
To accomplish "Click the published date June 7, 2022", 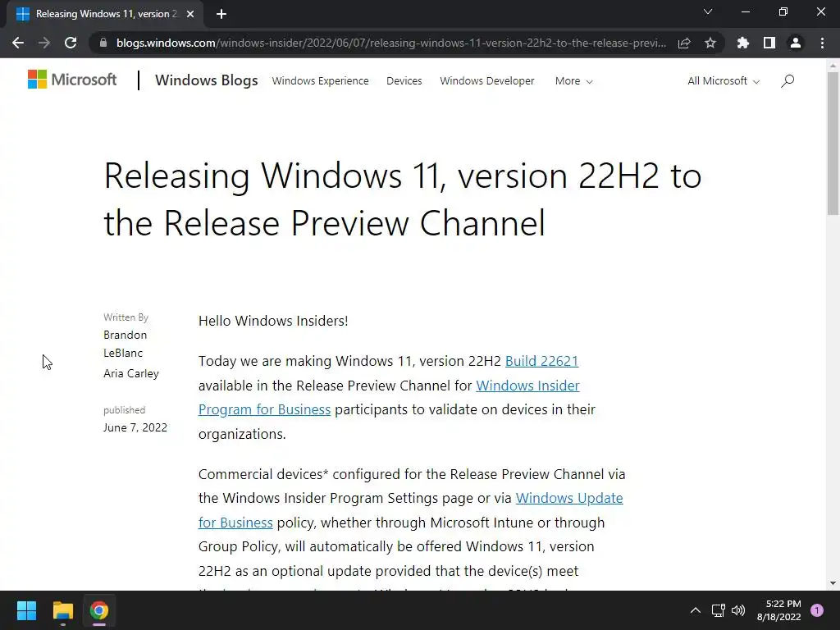I will (135, 427).
